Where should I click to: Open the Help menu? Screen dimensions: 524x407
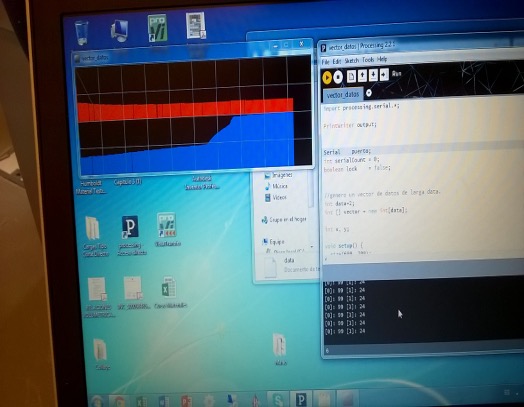382,59
